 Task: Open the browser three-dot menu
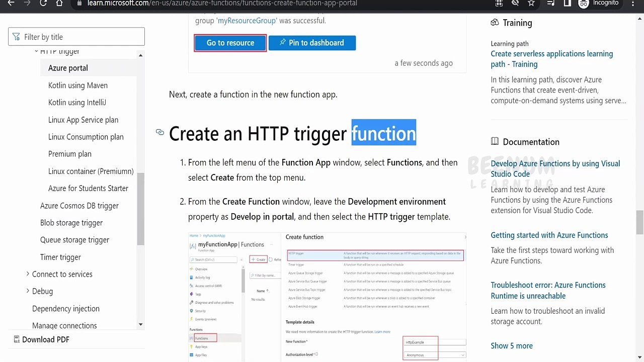pyautogui.click(x=632, y=3)
